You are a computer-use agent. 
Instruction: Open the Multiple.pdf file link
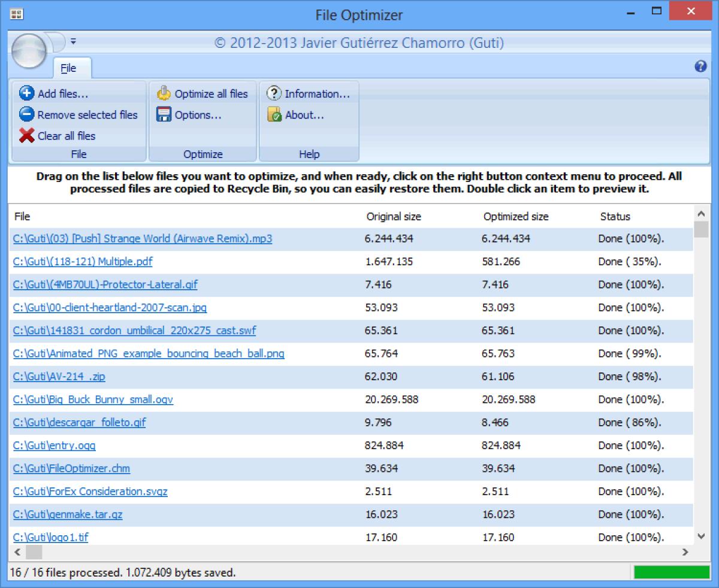[x=82, y=262]
